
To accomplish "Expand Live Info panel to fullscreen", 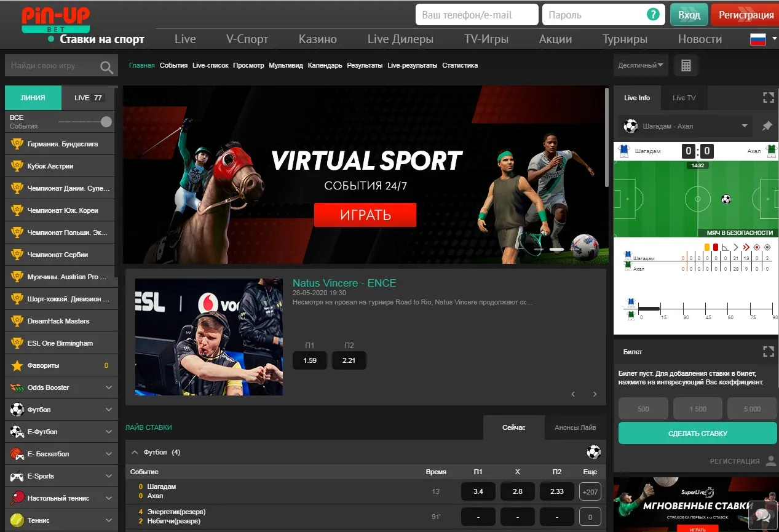I will pos(768,97).
